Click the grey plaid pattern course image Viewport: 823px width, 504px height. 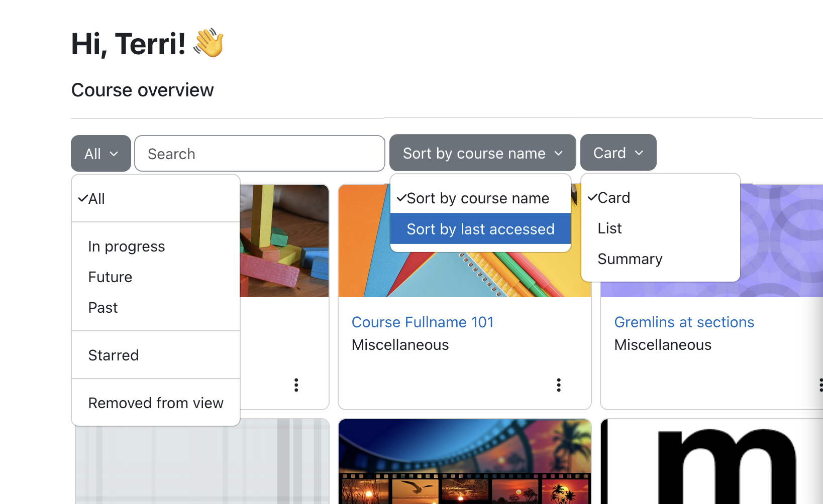[202, 465]
